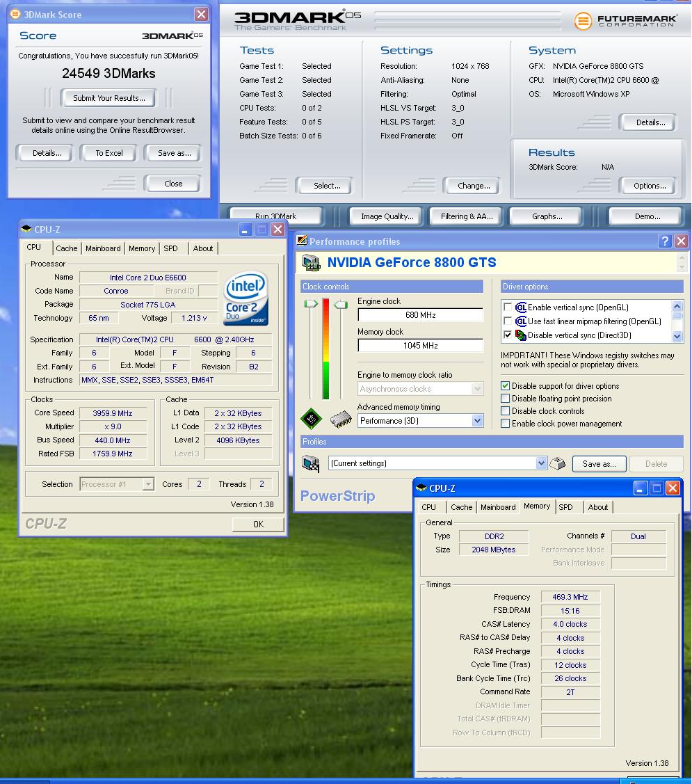Uncheck Disable vertical sync (Direct3D)

pyautogui.click(x=508, y=335)
